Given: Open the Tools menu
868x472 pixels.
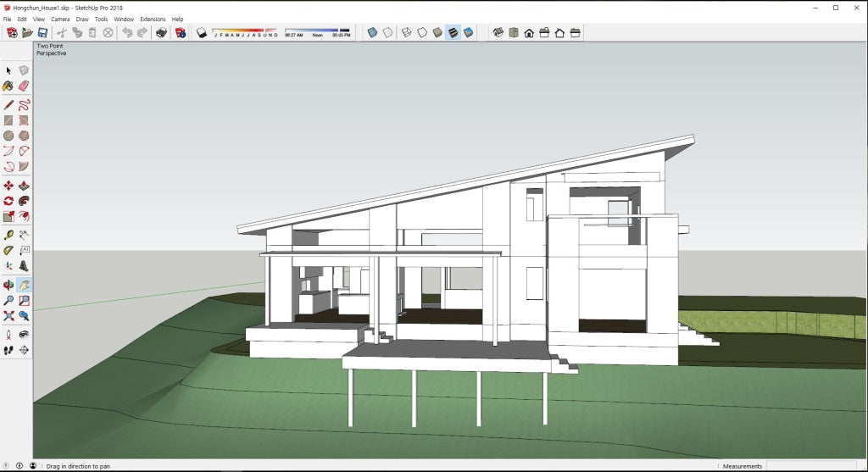Looking at the screenshot, I should [102, 19].
